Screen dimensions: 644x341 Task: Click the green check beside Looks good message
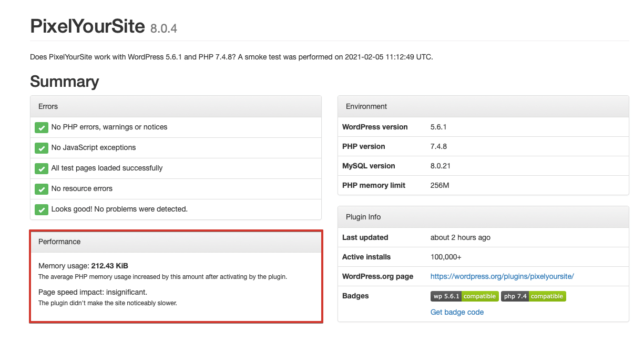point(42,209)
